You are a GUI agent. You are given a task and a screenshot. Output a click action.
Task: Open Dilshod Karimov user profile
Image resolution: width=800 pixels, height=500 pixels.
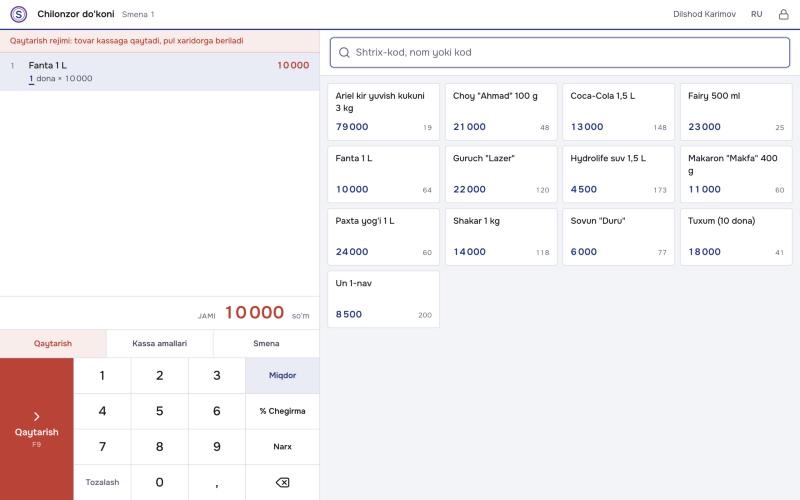coord(704,14)
